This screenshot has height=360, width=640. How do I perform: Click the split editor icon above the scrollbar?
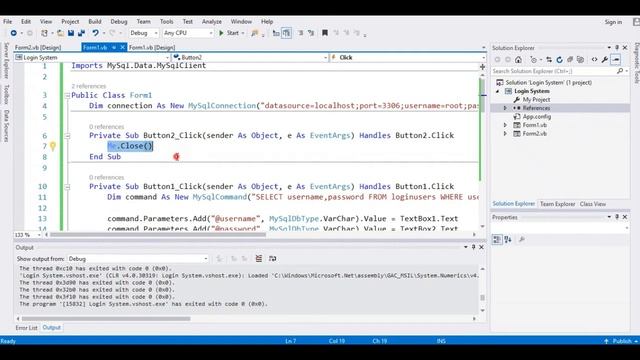pyautogui.click(x=482, y=67)
